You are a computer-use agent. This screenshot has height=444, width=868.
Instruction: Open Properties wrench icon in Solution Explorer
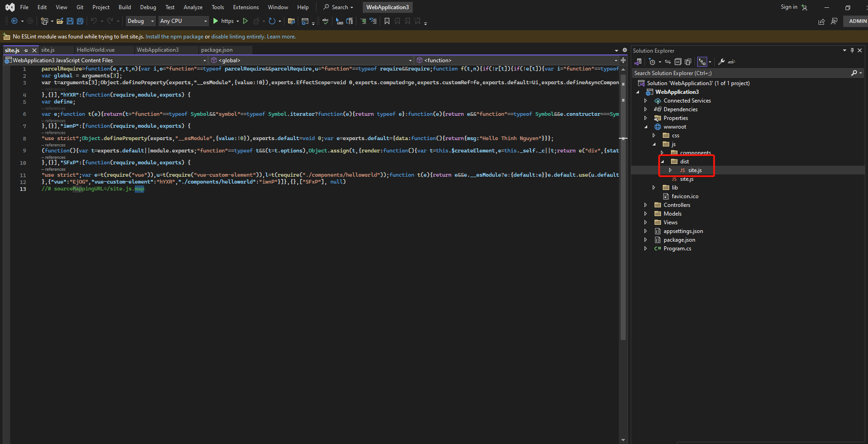[721, 62]
